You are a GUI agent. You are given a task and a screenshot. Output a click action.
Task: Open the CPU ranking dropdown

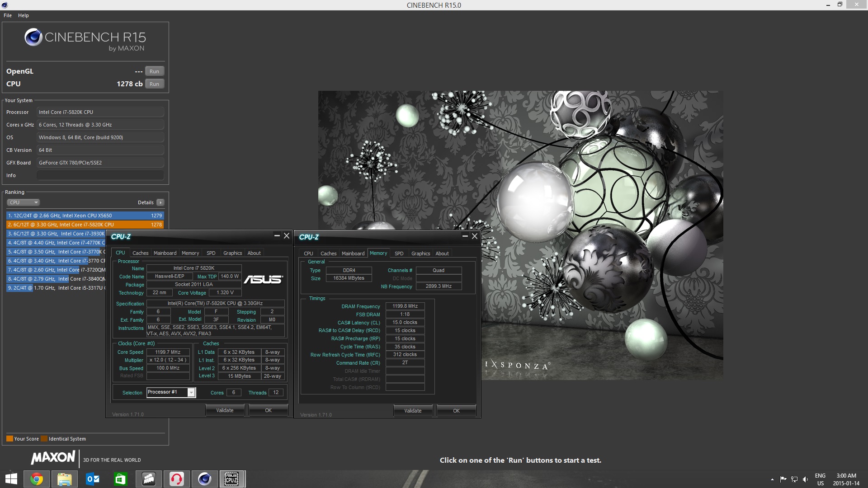point(24,202)
